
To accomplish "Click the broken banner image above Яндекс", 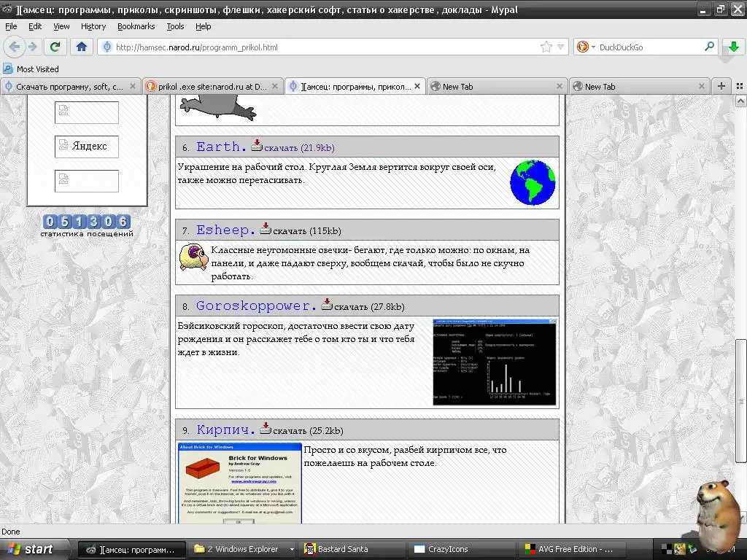I will [x=87, y=112].
